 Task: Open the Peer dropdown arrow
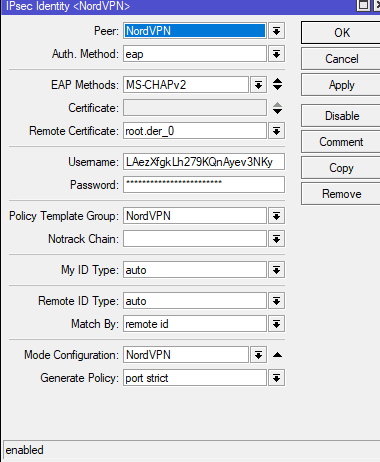tap(276, 31)
